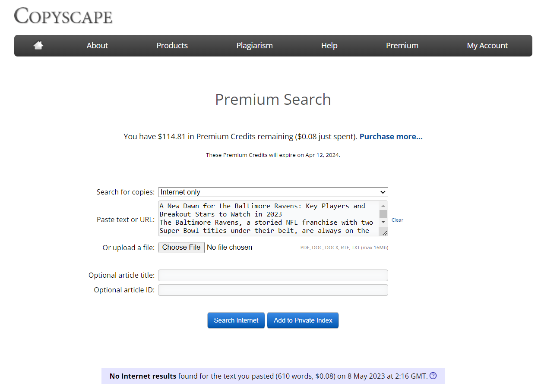This screenshot has width=541, height=392.
Task: Open the Plagiarism menu
Action: [x=254, y=45]
